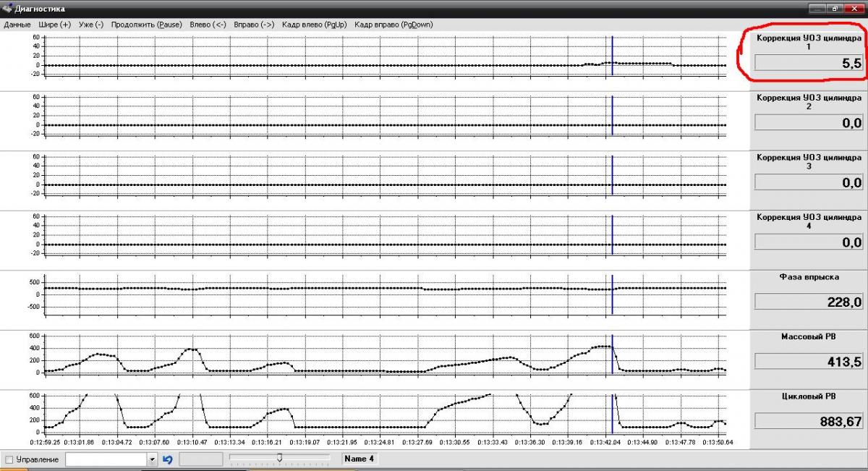Restore down the Диагностика window
The image size is (868, 471).
835,9
